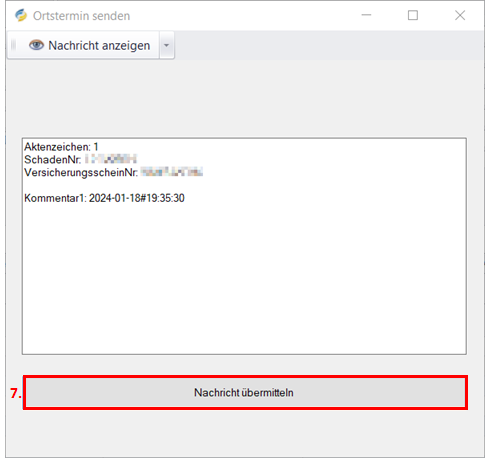Click the Kommentar1 timestamp line
The height and width of the screenshot is (458, 485).
click(104, 198)
